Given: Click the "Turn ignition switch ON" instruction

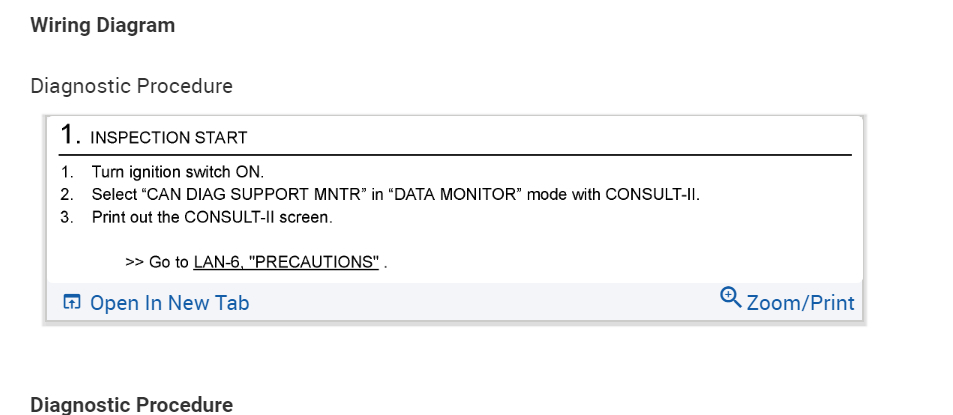Looking at the screenshot, I should tap(177, 172).
